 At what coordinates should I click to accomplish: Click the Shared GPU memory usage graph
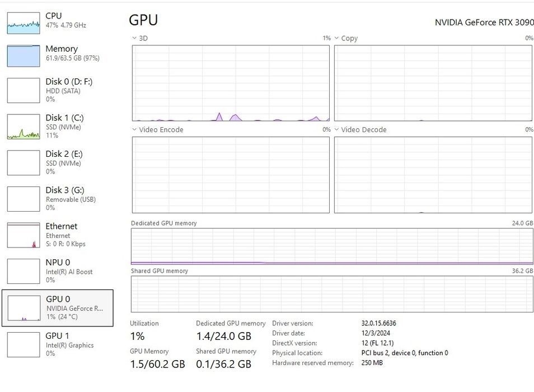pos(332,293)
